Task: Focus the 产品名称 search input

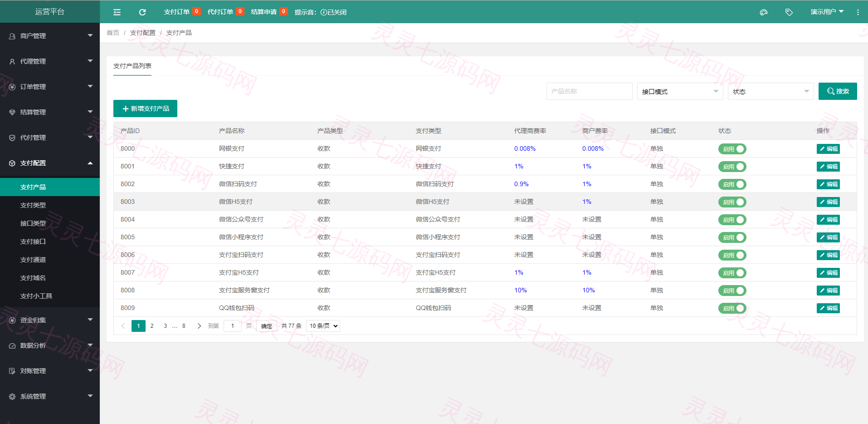Action: (589, 91)
